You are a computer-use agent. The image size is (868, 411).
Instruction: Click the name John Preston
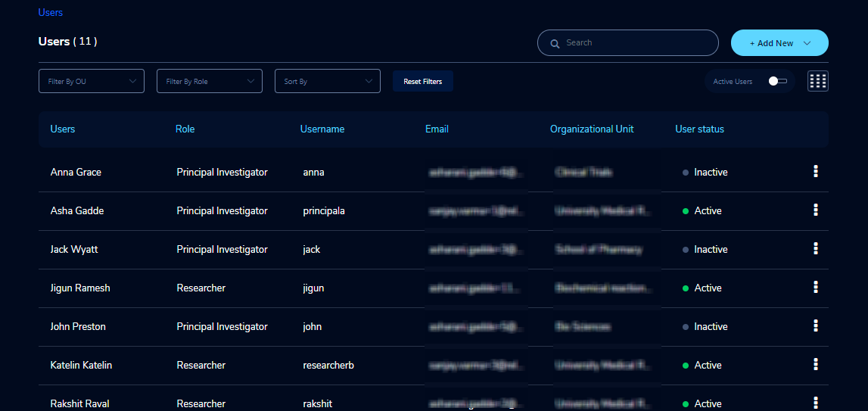78,327
